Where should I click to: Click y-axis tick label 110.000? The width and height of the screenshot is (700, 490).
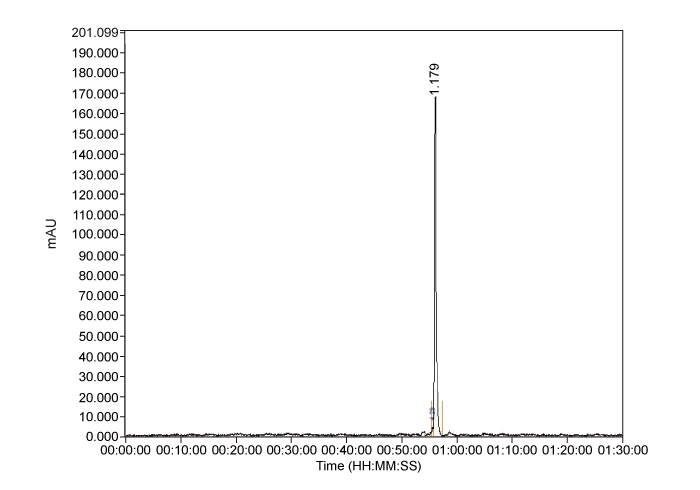click(95, 215)
